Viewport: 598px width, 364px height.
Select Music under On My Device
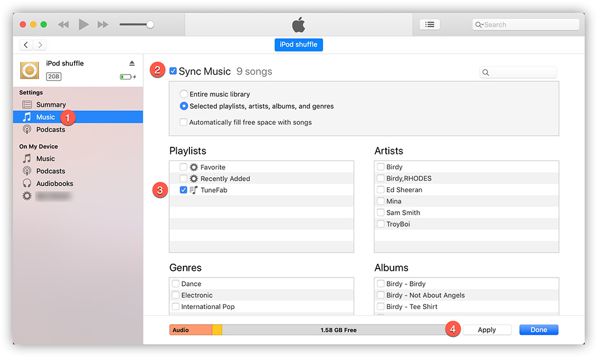point(48,158)
